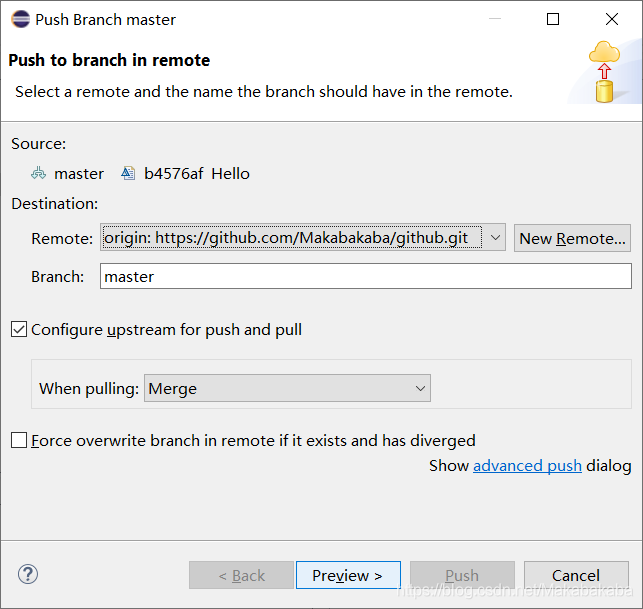Open the advanced push link
The width and height of the screenshot is (643, 609).
pos(527,465)
